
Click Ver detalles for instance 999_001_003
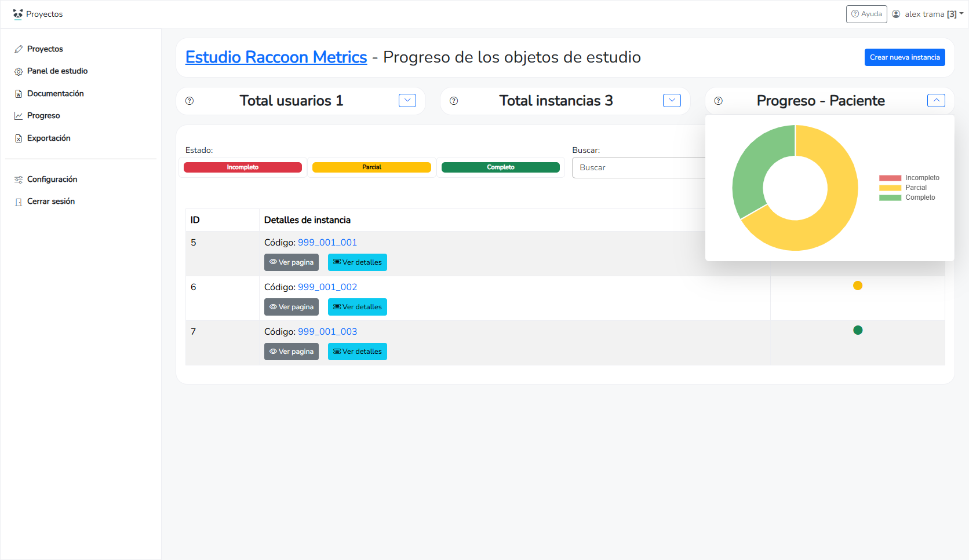pyautogui.click(x=358, y=352)
